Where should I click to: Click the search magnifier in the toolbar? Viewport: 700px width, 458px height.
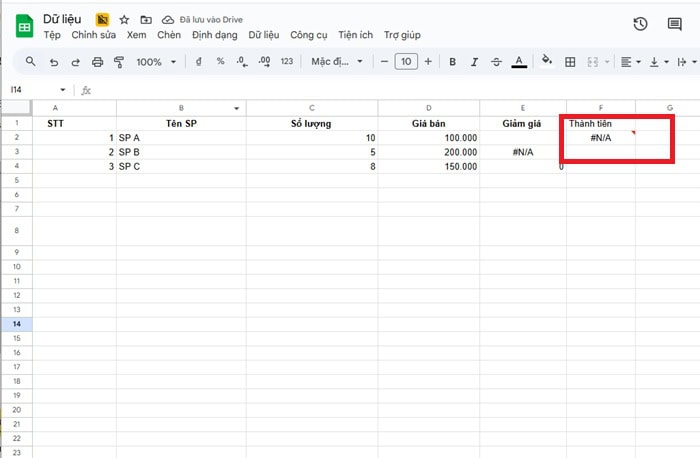click(31, 62)
